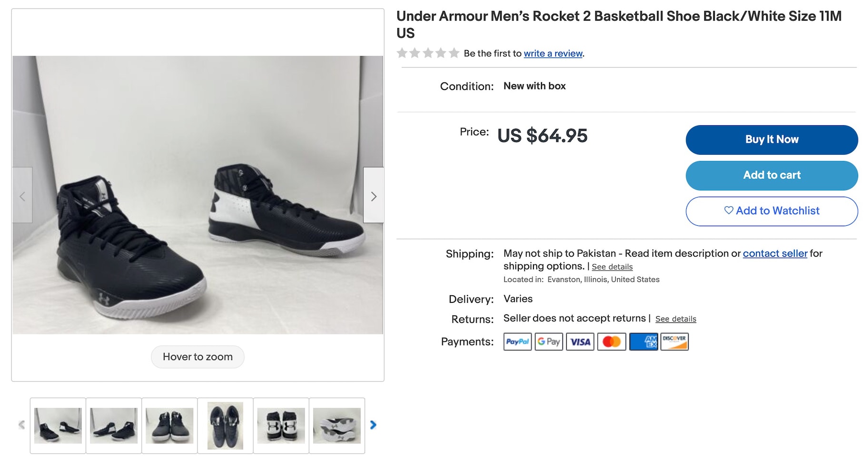The width and height of the screenshot is (868, 460).
Task: Go to the previous main product image
Action: [x=22, y=195]
